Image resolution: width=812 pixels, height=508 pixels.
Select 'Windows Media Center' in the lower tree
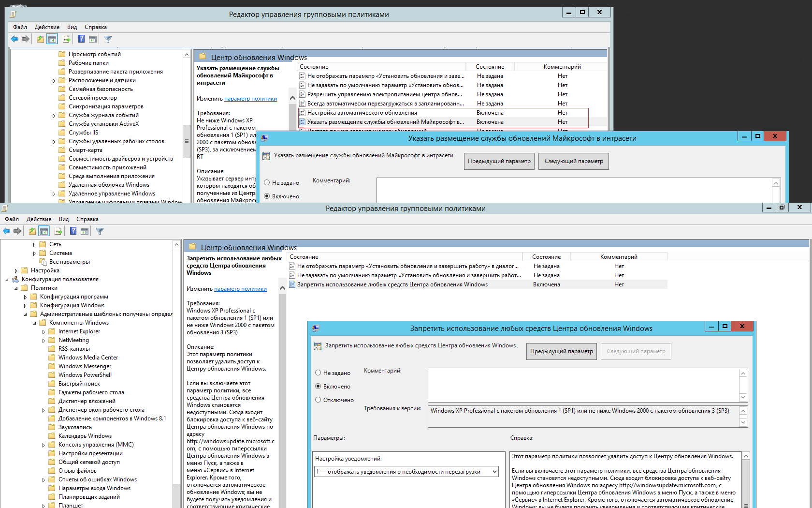[88, 358]
